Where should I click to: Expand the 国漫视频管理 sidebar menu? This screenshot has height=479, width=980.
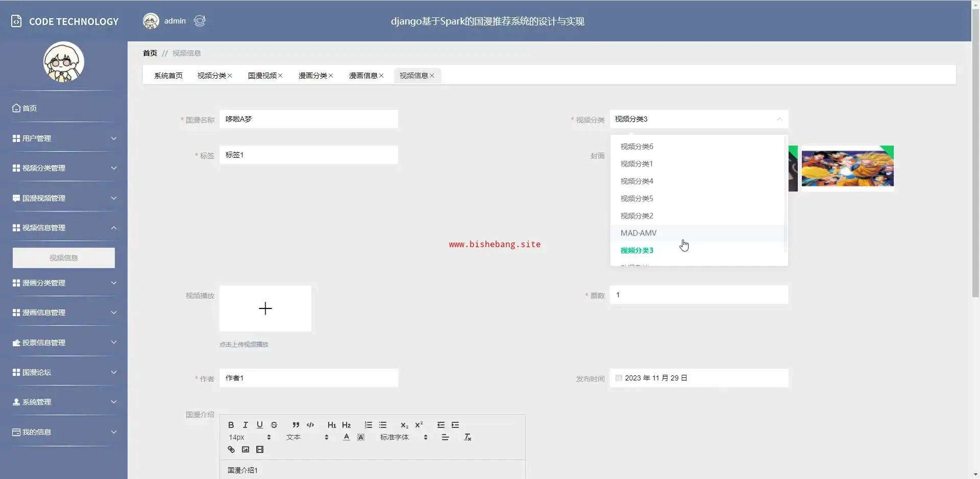[x=64, y=198]
